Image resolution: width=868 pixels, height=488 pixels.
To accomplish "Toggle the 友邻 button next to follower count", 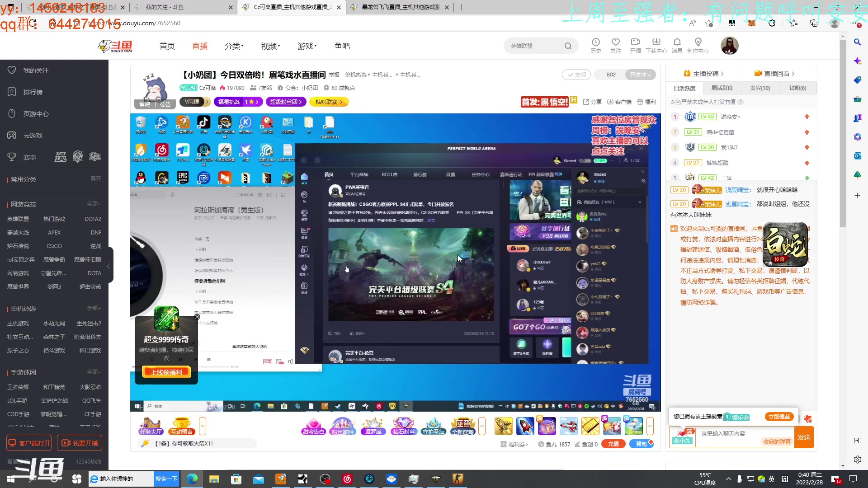I will (576, 75).
